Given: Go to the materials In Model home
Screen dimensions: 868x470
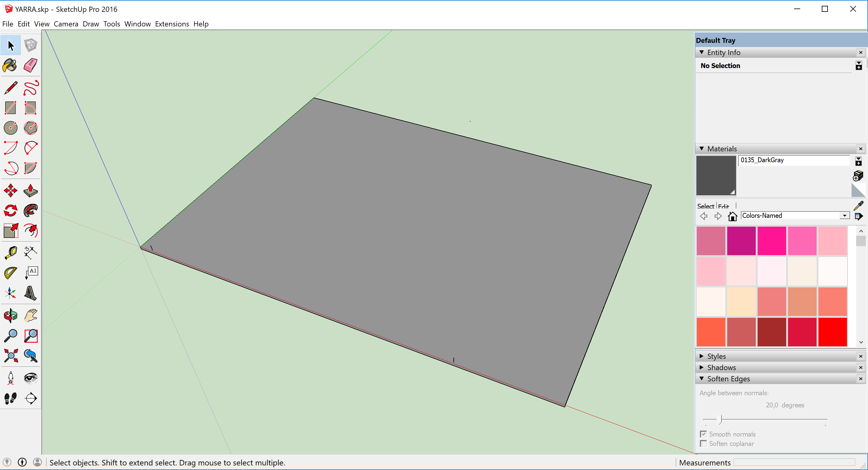Looking at the screenshot, I should tap(732, 216).
